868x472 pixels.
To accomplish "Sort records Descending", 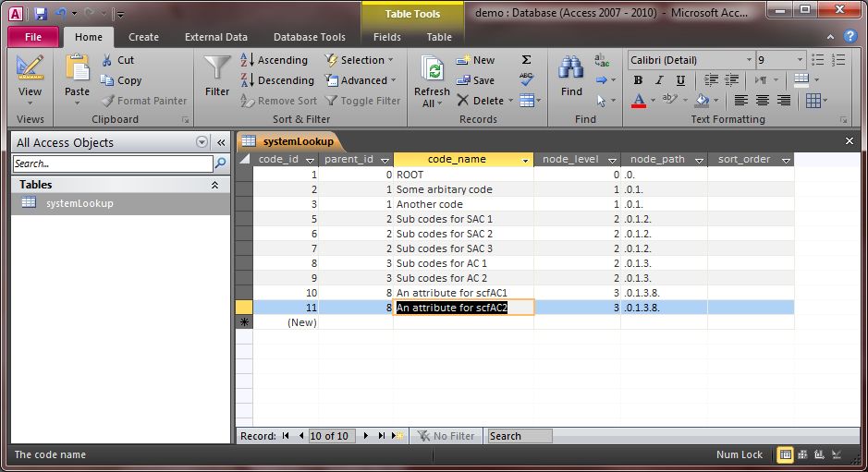I will (x=276, y=80).
